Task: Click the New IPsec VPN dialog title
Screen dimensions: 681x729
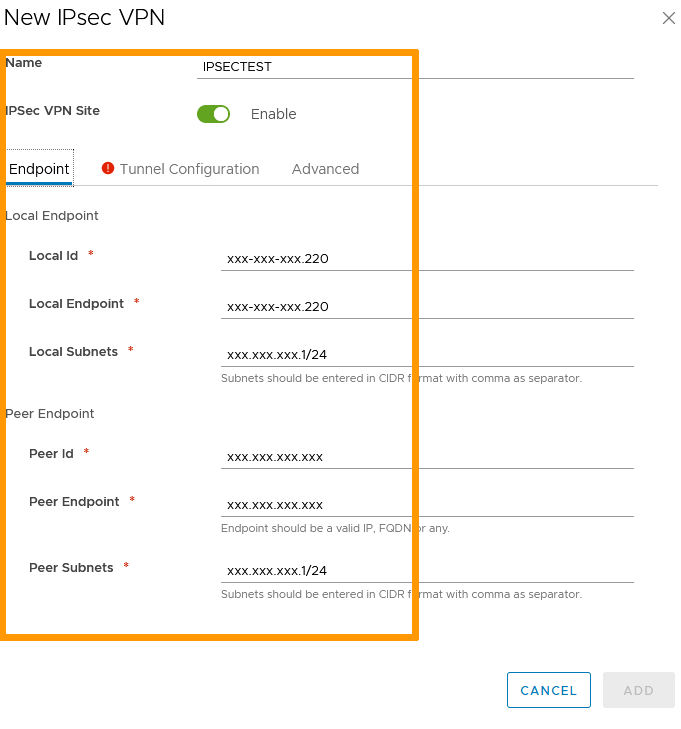Action: click(84, 17)
